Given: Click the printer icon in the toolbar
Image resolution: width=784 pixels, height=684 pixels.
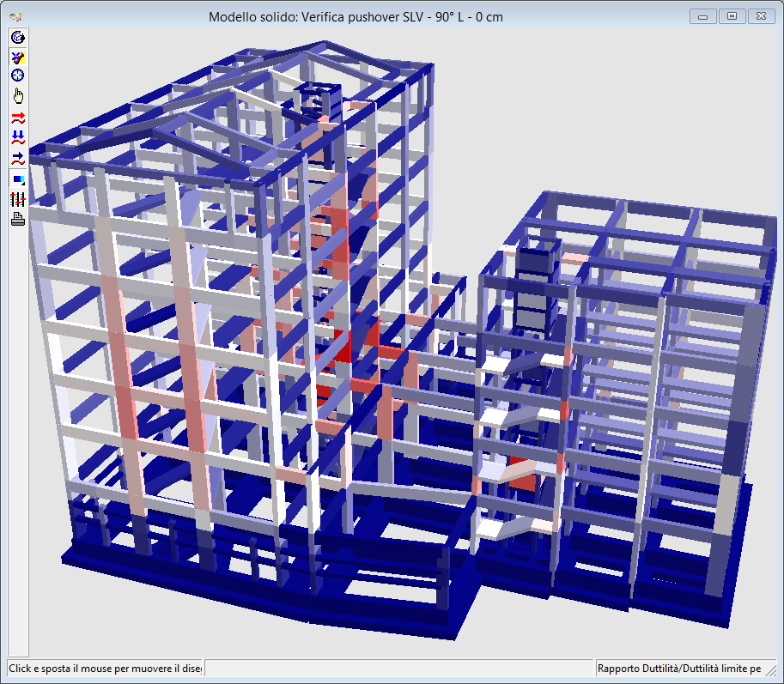Looking at the screenshot, I should (17, 219).
